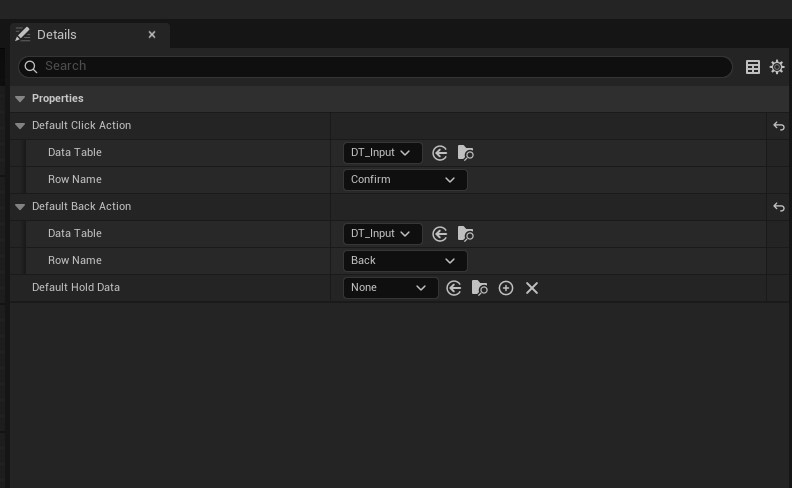
Task: Create new asset for Default Hold Data
Action: pos(506,288)
